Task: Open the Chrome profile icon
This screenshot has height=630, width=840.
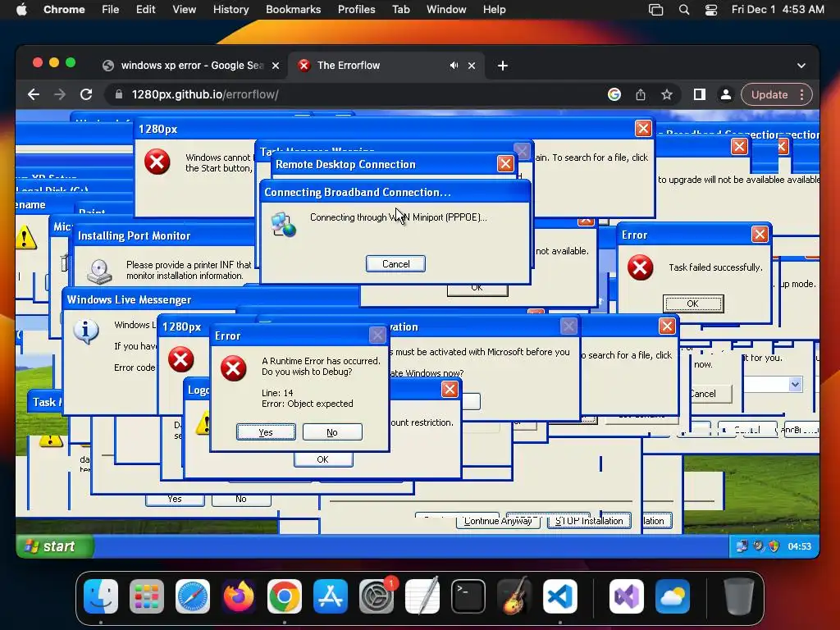Action: tap(726, 95)
